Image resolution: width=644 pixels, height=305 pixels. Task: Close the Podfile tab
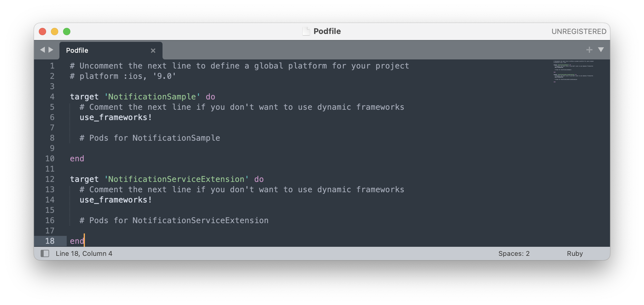153,51
